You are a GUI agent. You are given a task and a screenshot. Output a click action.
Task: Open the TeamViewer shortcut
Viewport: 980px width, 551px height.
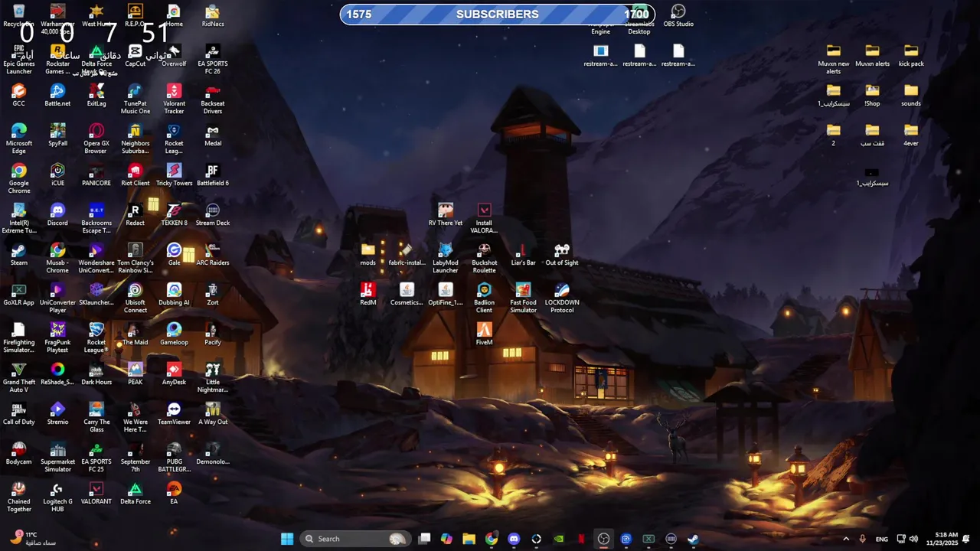pyautogui.click(x=174, y=412)
